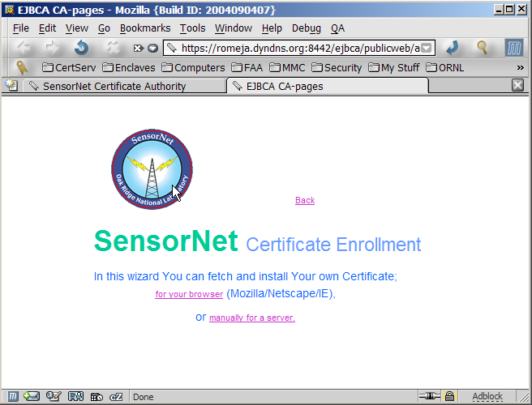The width and height of the screenshot is (532, 405).
Task: Open the QA menu
Action: click(x=337, y=28)
